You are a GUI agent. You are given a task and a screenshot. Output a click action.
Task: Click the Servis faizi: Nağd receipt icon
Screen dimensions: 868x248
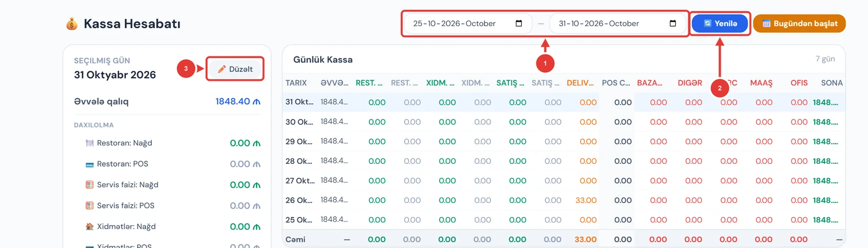click(90, 185)
